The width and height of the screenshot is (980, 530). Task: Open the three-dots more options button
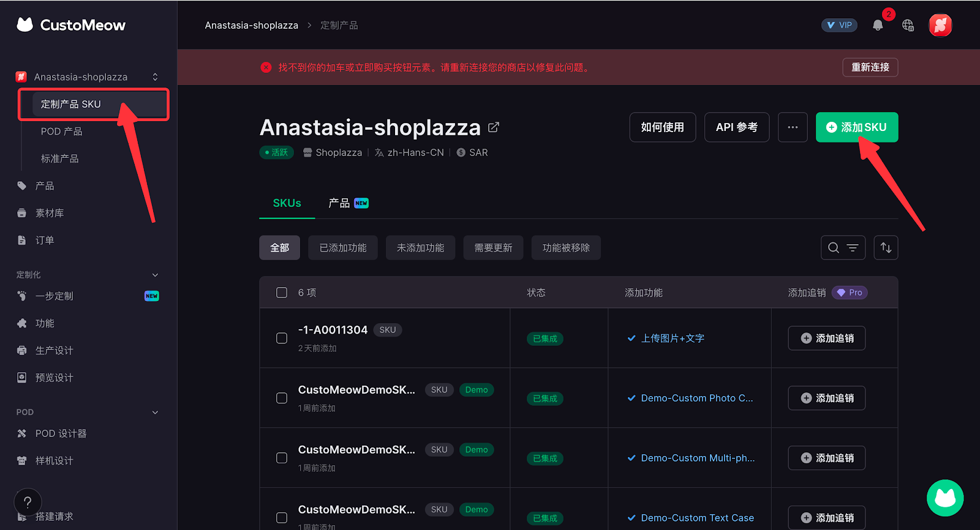[793, 127]
